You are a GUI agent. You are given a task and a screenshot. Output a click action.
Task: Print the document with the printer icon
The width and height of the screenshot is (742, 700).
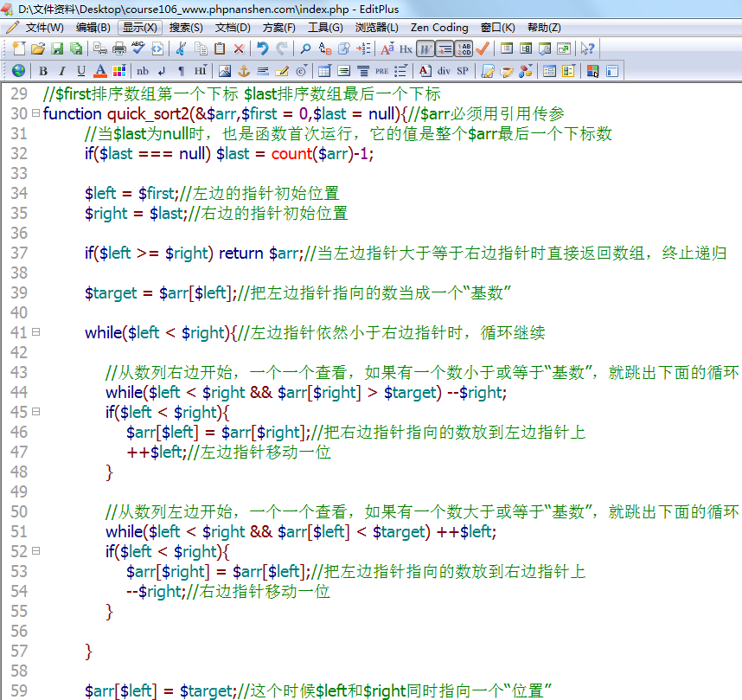119,48
